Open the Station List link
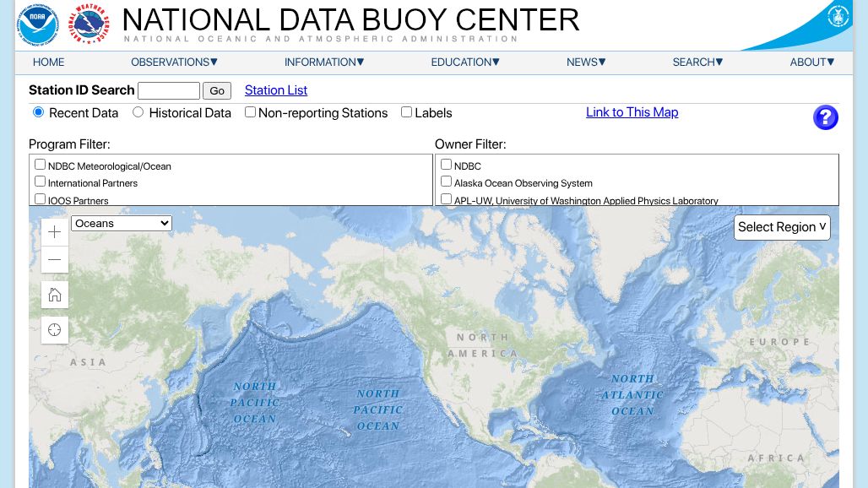This screenshot has height=488, width=868. pyautogui.click(x=276, y=90)
